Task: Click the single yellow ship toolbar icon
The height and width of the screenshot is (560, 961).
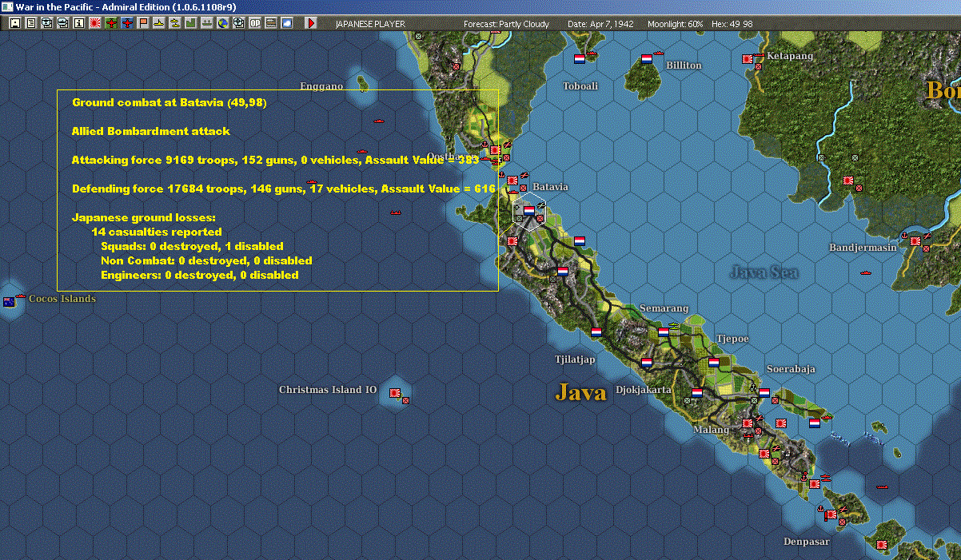Action: [158, 23]
